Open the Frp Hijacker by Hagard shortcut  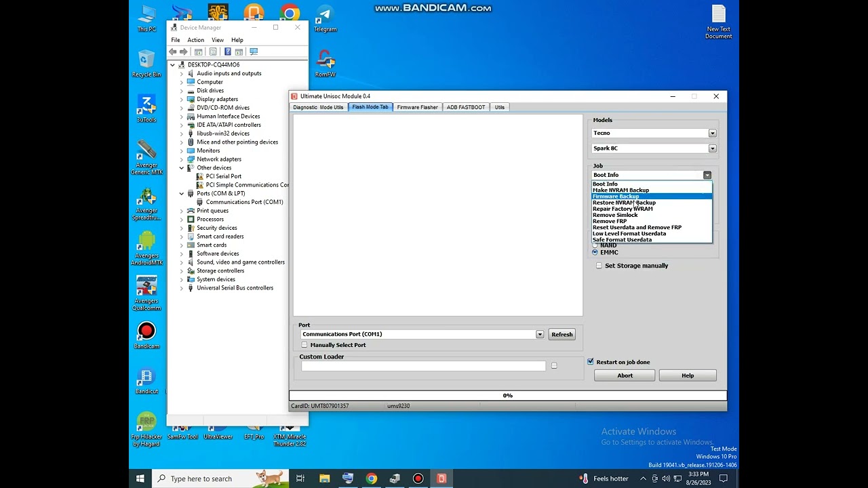pos(146,430)
